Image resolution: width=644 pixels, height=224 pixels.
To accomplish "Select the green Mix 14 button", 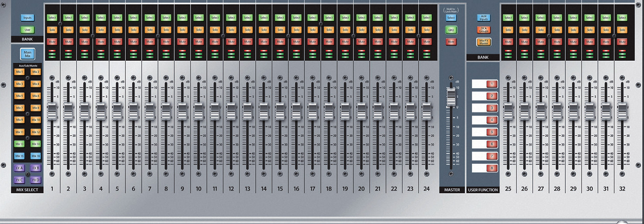I will pos(36,144).
